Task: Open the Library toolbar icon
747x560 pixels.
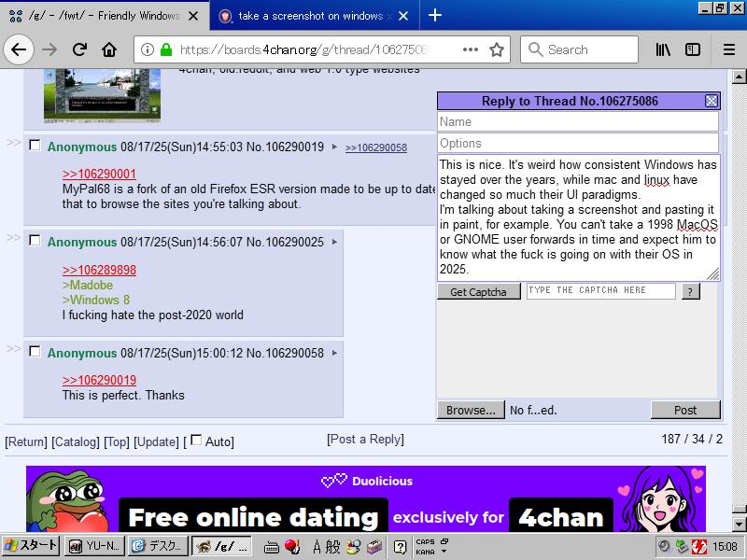Action: click(x=663, y=49)
